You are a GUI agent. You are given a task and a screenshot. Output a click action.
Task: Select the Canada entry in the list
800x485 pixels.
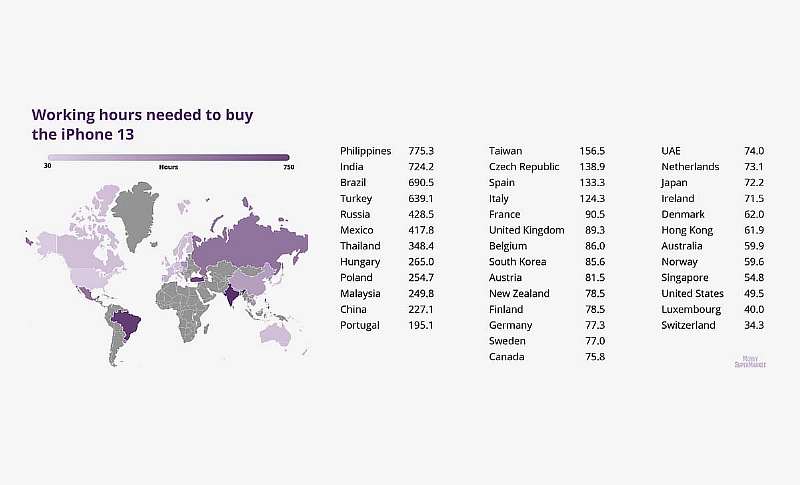(506, 357)
